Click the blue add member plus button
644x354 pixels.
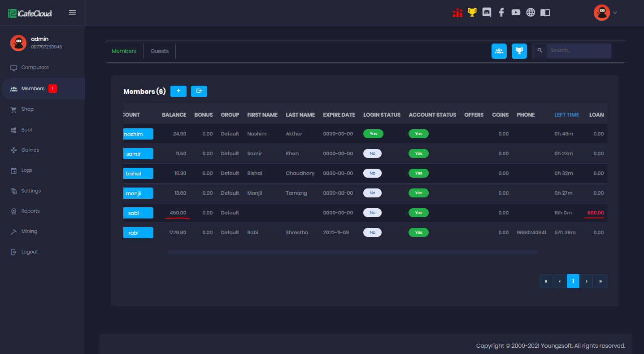click(x=178, y=91)
